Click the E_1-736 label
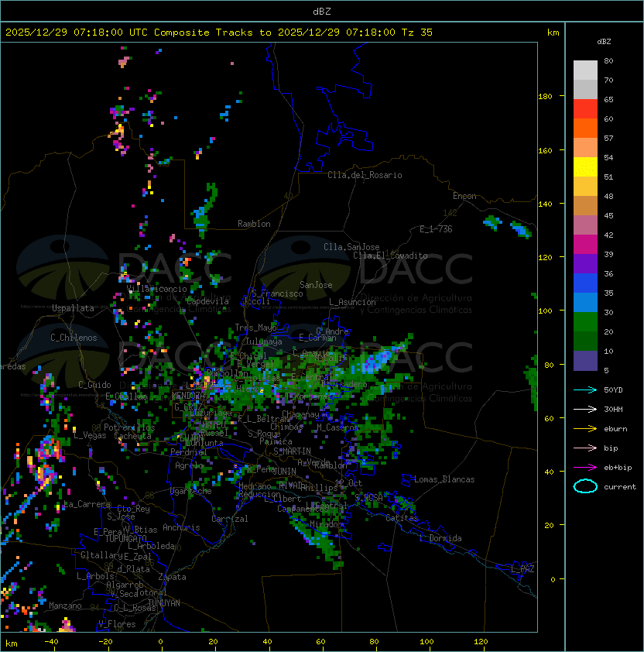This screenshot has height=652, width=644. click(x=436, y=229)
